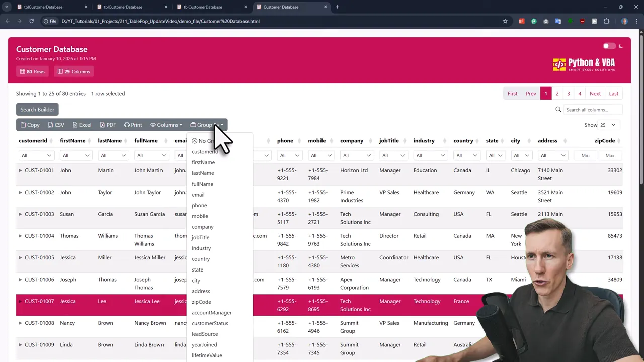Bookmark the page with the star icon

[x=505, y=21]
